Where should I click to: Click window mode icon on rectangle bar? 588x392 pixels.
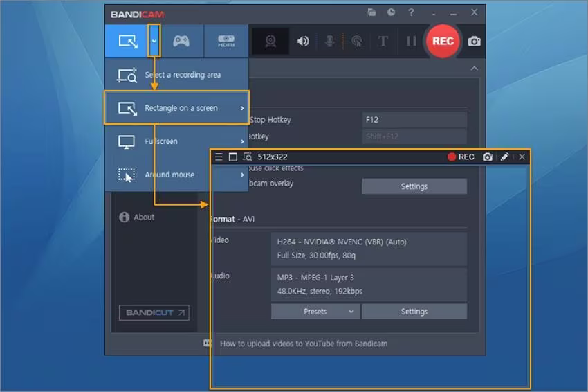pos(233,157)
